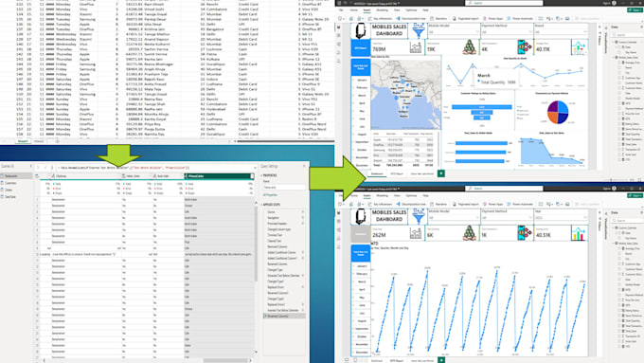This screenshot has width=644, height=363.
Task: Click blue MTD Report button on Dashboard-page canvas
Action: (361, 47)
